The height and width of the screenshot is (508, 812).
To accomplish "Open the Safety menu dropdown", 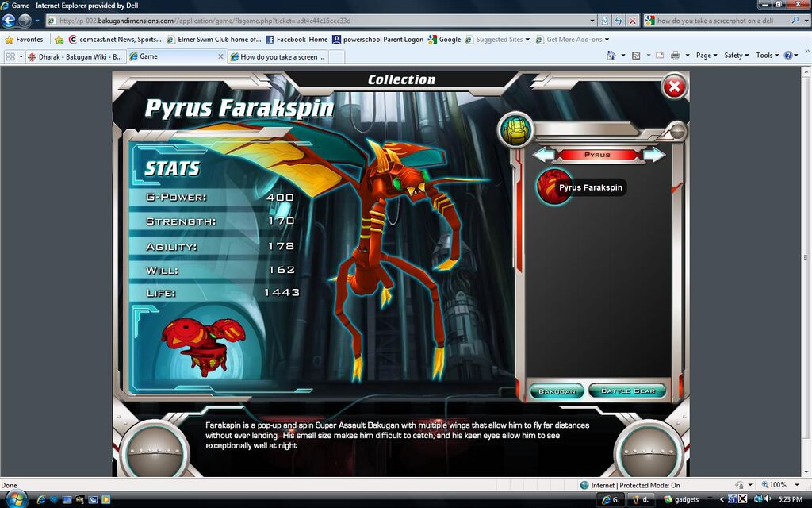I will point(736,56).
